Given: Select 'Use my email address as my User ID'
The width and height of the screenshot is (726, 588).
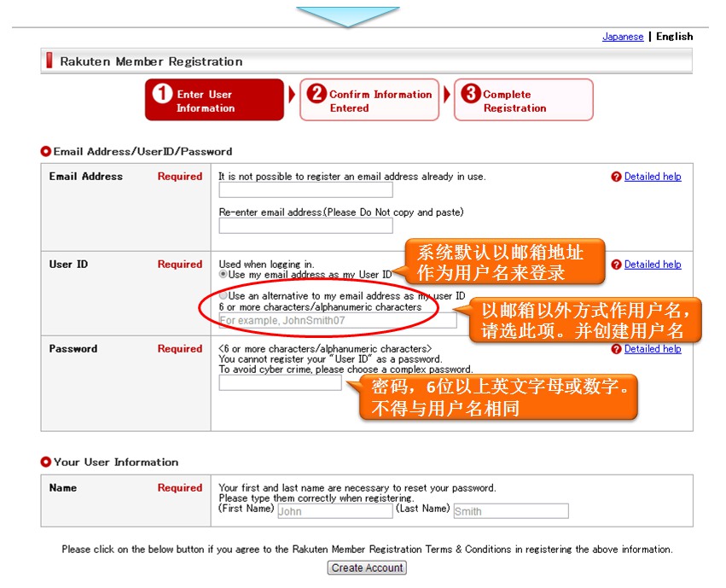Looking at the screenshot, I should [224, 274].
